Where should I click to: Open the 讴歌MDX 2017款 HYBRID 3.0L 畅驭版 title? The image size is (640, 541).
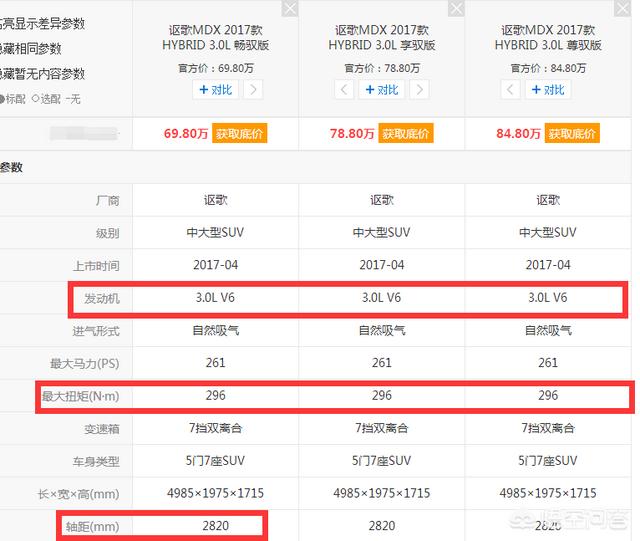point(216,38)
